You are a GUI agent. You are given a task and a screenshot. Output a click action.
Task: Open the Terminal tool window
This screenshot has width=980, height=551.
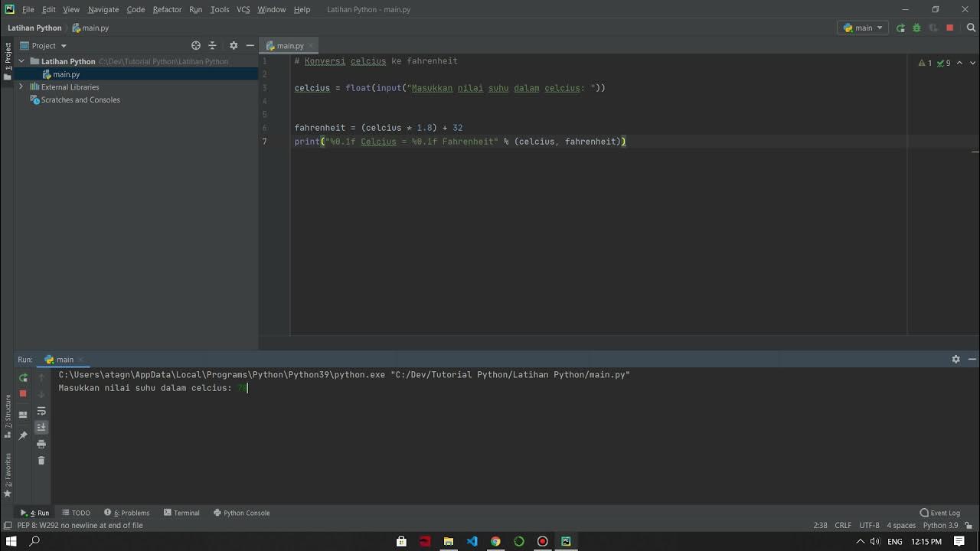point(181,513)
